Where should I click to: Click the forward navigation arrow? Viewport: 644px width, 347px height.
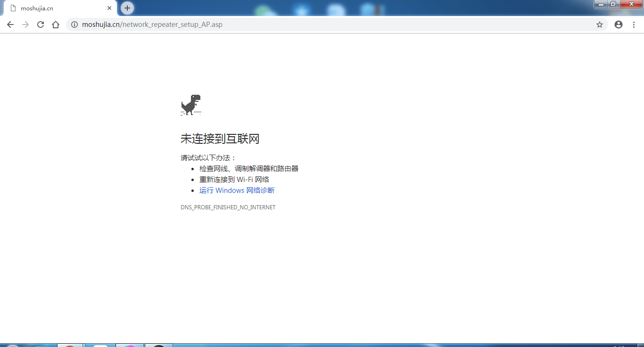coord(25,25)
